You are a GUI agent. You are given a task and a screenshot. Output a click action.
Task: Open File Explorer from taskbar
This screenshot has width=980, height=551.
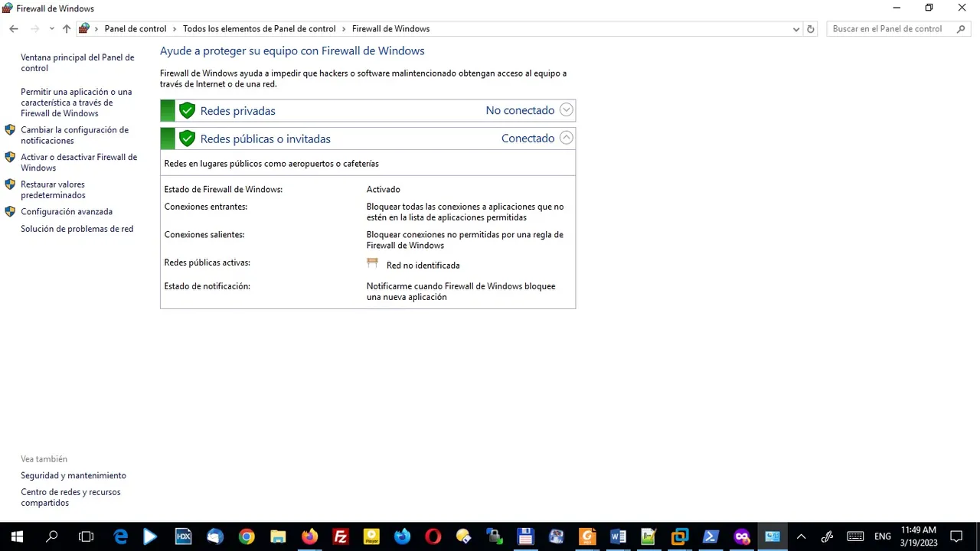(x=277, y=536)
